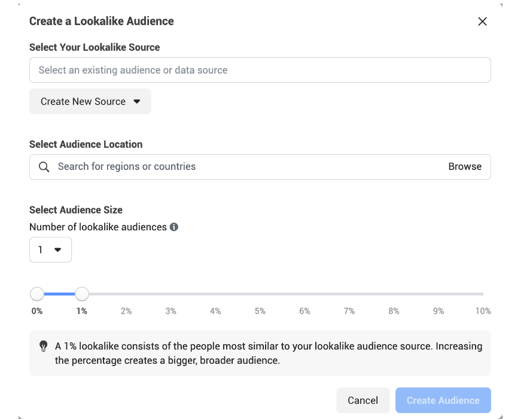Click the lightbulb tip icon
This screenshot has height=420, width=530.
click(43, 346)
